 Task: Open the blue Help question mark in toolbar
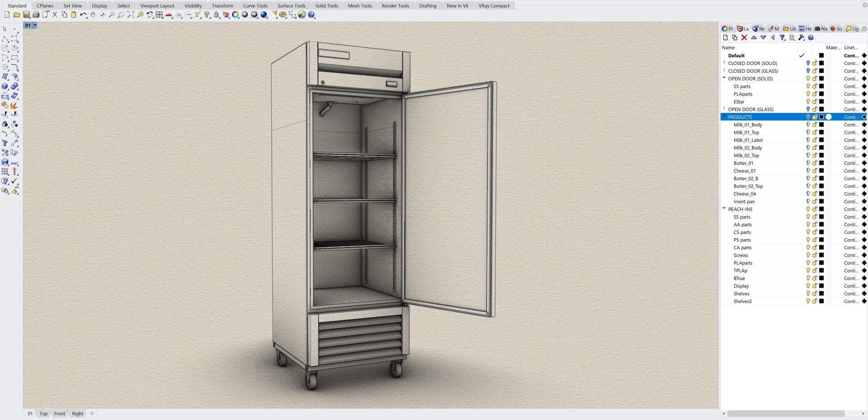311,15
